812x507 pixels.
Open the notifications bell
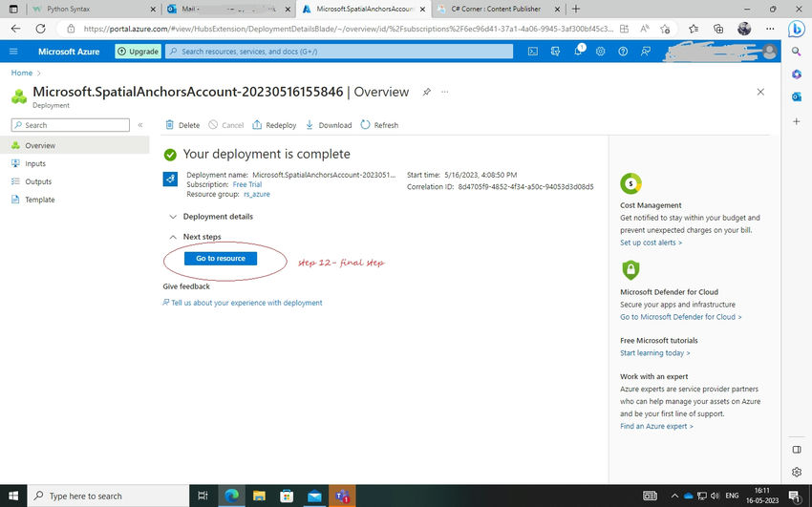578,52
